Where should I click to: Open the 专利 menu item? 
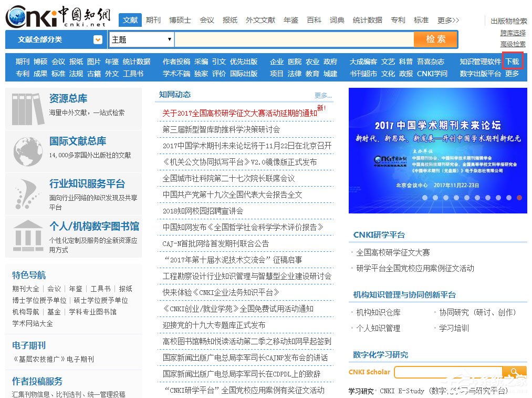point(398,20)
